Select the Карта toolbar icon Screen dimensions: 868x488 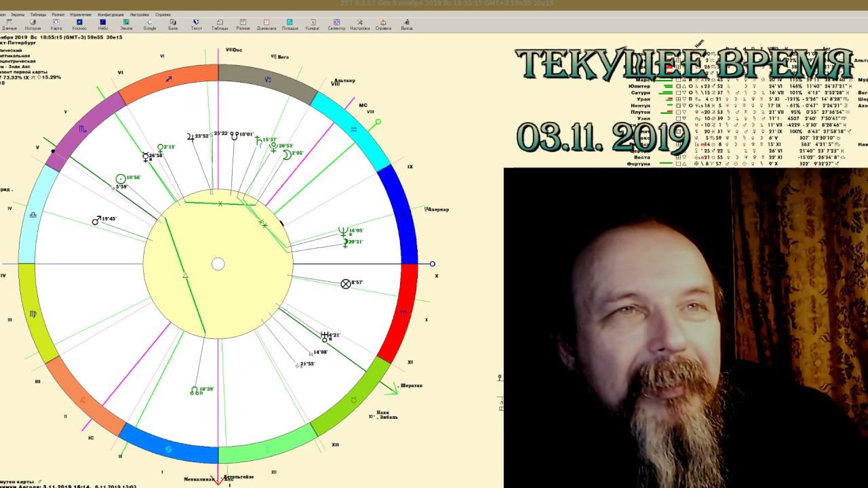[x=56, y=24]
